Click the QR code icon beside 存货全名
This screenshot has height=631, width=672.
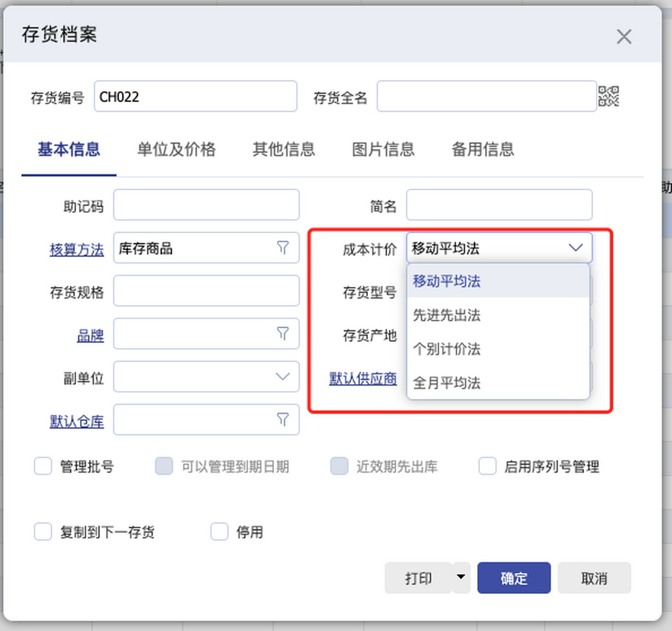tap(608, 96)
